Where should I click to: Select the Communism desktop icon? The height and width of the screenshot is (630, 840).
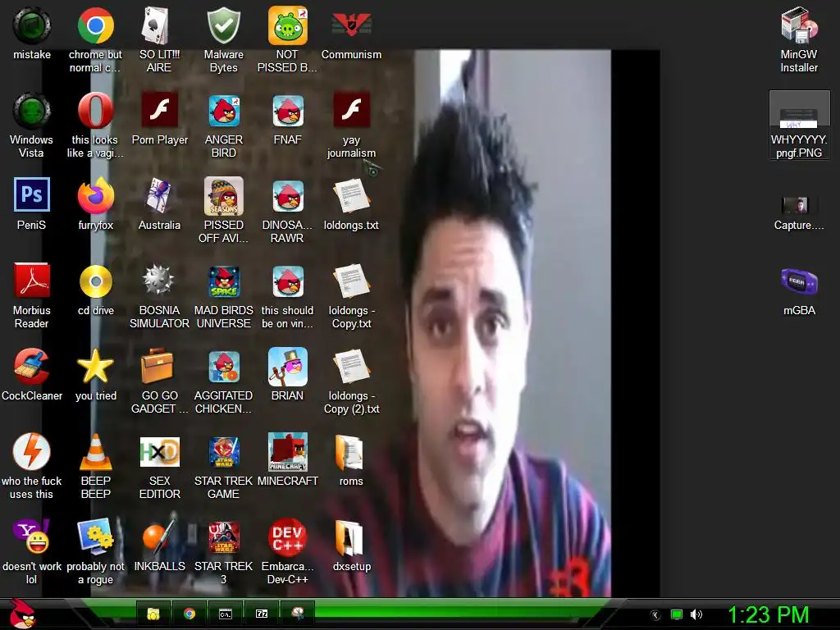(x=351, y=25)
